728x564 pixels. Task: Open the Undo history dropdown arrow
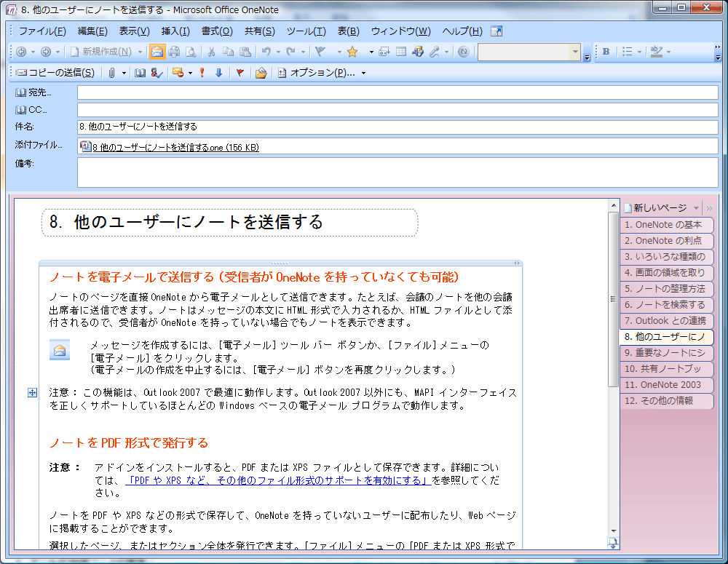coord(278,52)
